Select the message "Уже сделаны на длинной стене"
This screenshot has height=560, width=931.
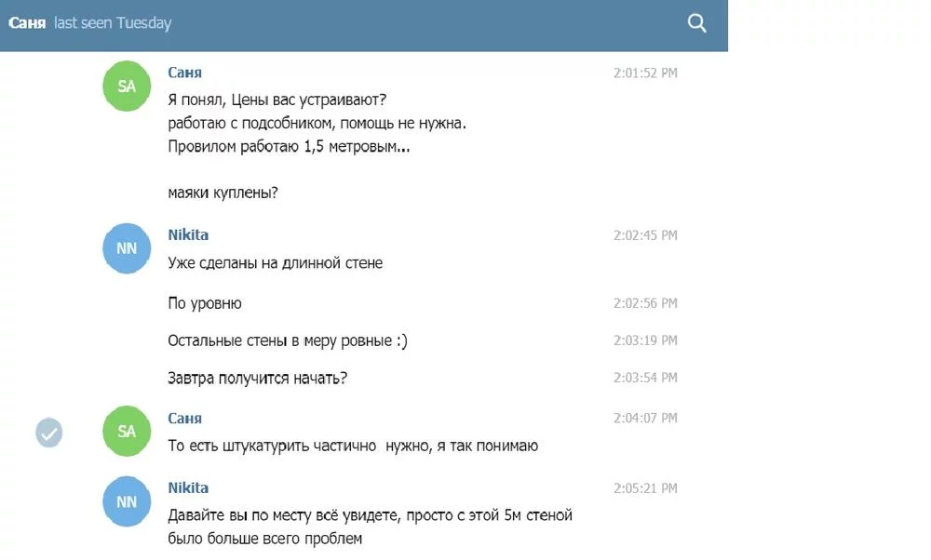(x=275, y=263)
